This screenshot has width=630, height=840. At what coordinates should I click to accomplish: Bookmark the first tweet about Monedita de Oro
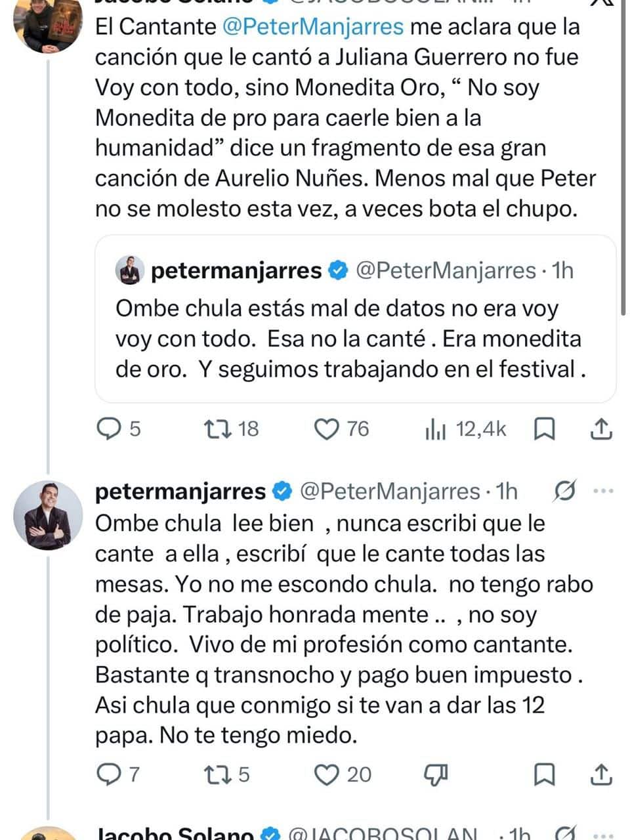tap(545, 429)
